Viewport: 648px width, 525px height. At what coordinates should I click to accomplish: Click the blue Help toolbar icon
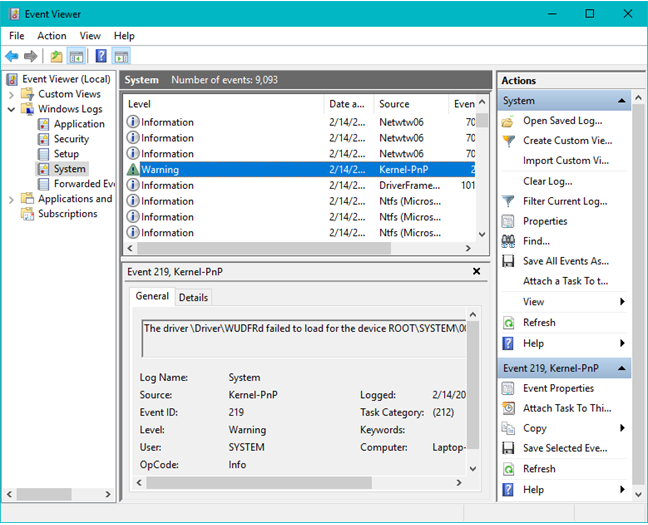coord(101,56)
